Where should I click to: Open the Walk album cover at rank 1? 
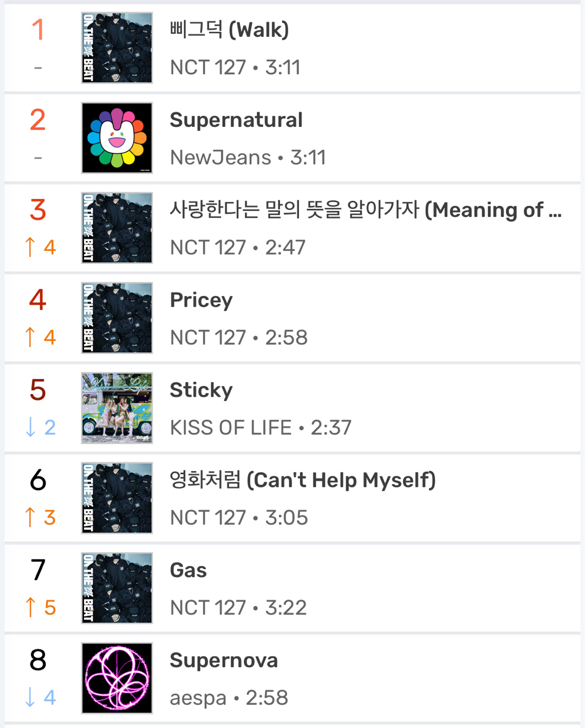point(117,48)
